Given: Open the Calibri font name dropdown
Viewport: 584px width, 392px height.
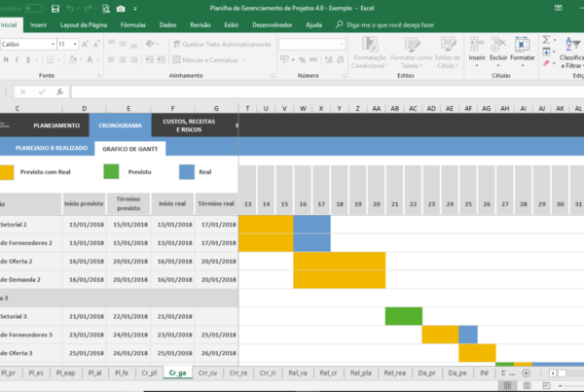Looking at the screenshot, I should tap(53, 45).
